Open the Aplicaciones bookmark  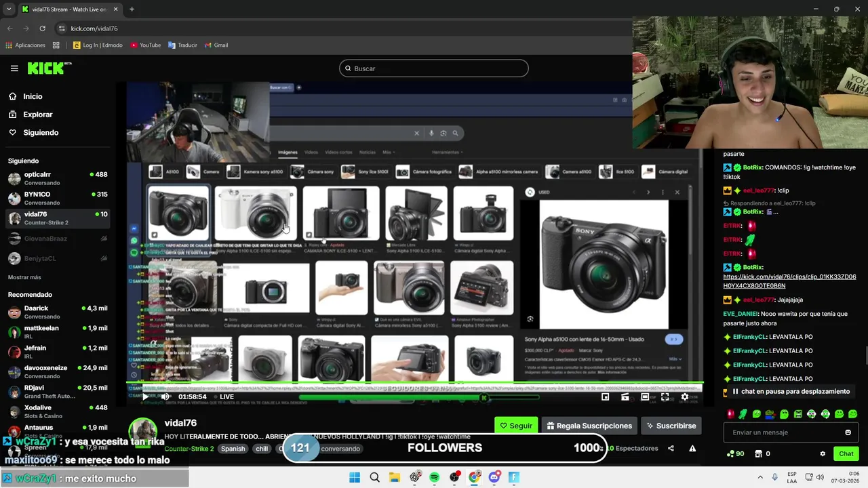tap(26, 45)
